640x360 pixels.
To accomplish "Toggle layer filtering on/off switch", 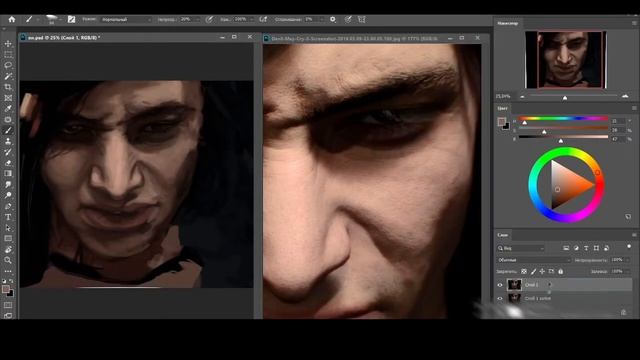I will pyautogui.click(x=629, y=247).
